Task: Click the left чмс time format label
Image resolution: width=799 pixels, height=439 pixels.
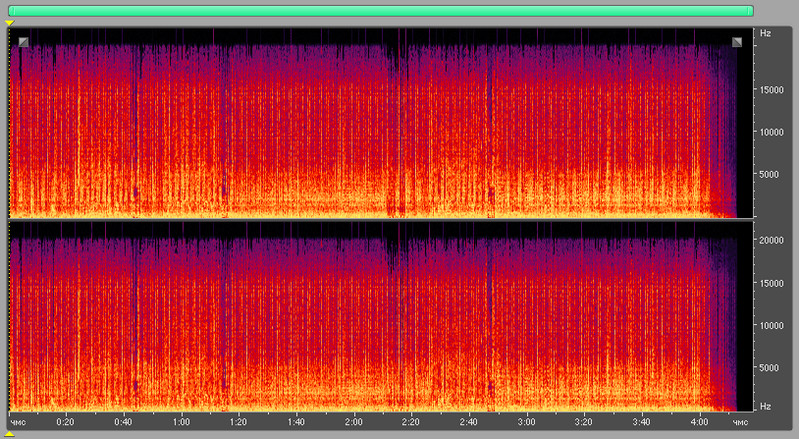Action: click(x=17, y=421)
